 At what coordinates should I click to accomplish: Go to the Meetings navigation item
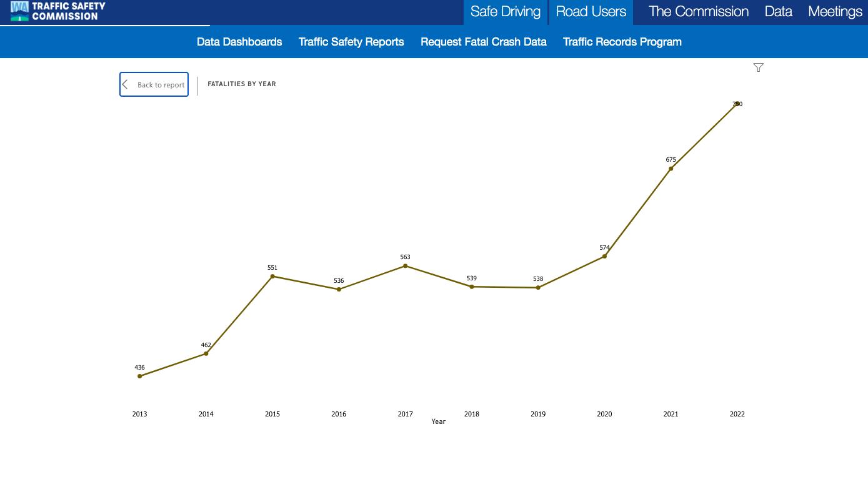tap(834, 12)
